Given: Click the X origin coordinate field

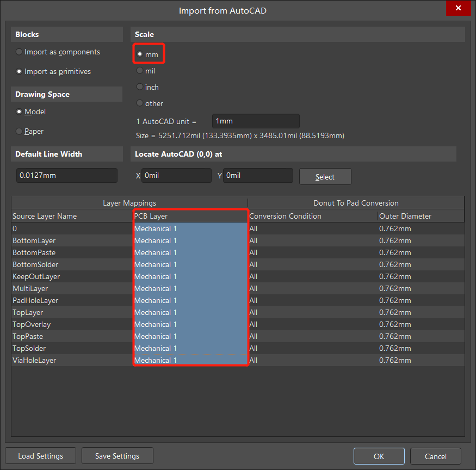Looking at the screenshot, I should tap(176, 175).
